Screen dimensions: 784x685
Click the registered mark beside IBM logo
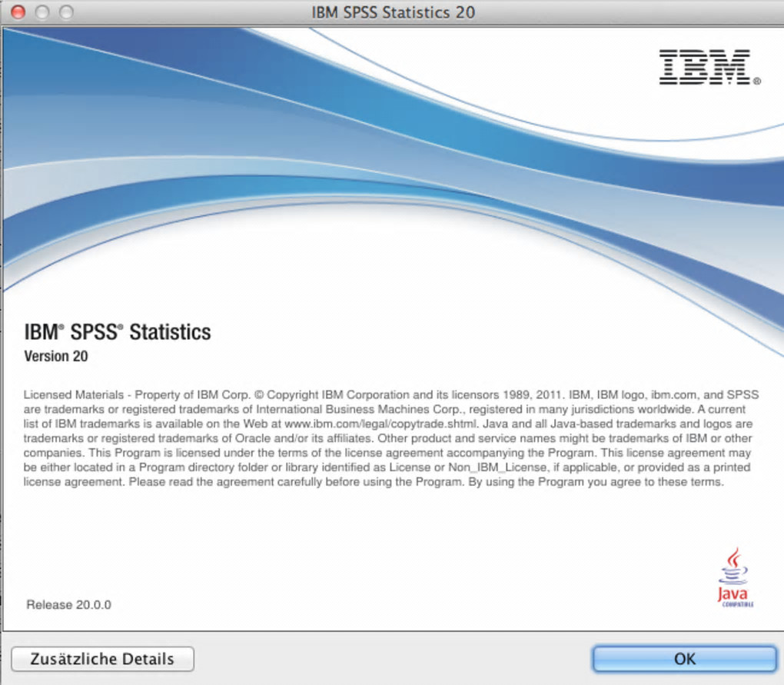point(757,81)
